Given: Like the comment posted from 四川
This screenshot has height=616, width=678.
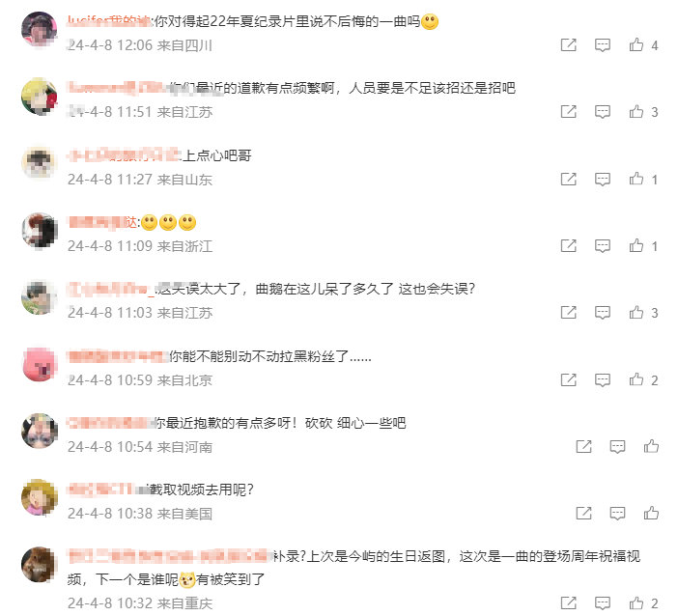Looking at the screenshot, I should tap(636, 44).
